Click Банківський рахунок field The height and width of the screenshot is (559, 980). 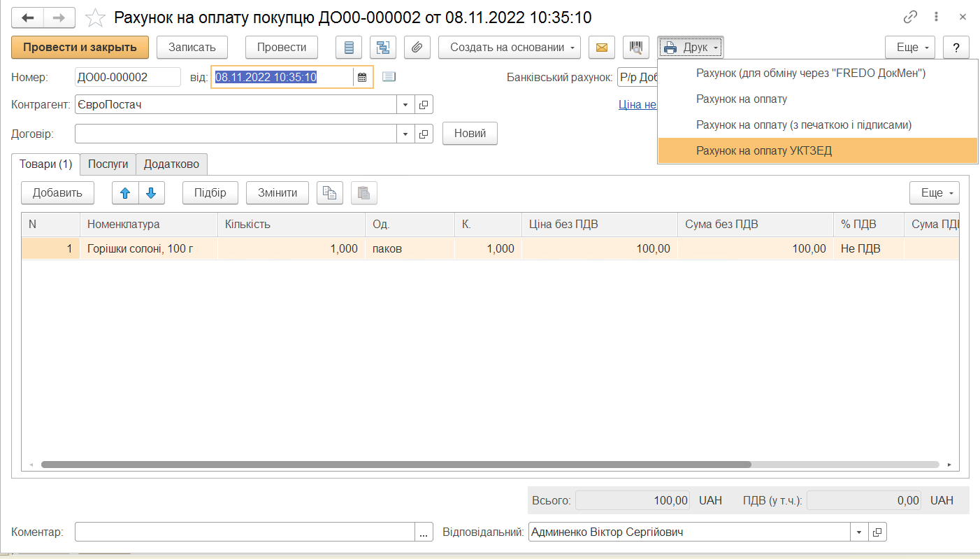637,77
